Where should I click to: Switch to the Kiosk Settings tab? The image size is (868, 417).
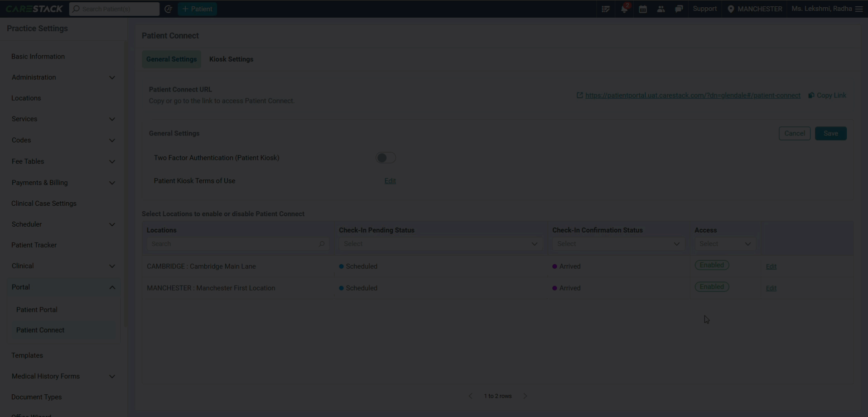tap(231, 59)
